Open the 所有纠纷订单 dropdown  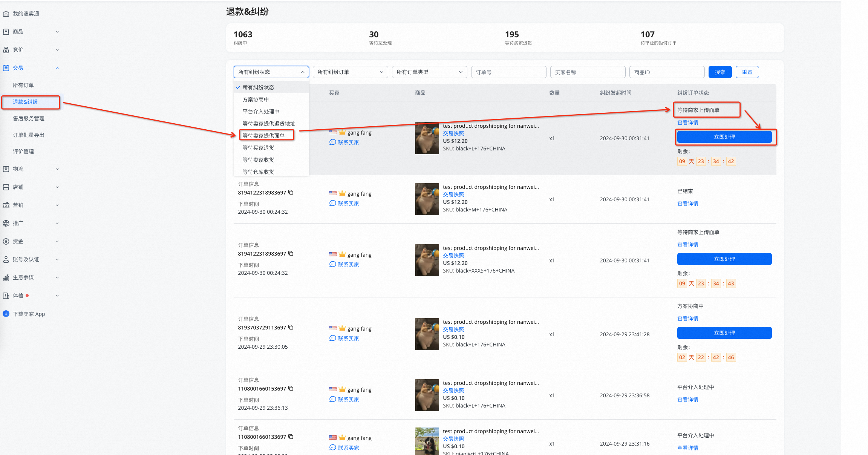[x=350, y=72]
